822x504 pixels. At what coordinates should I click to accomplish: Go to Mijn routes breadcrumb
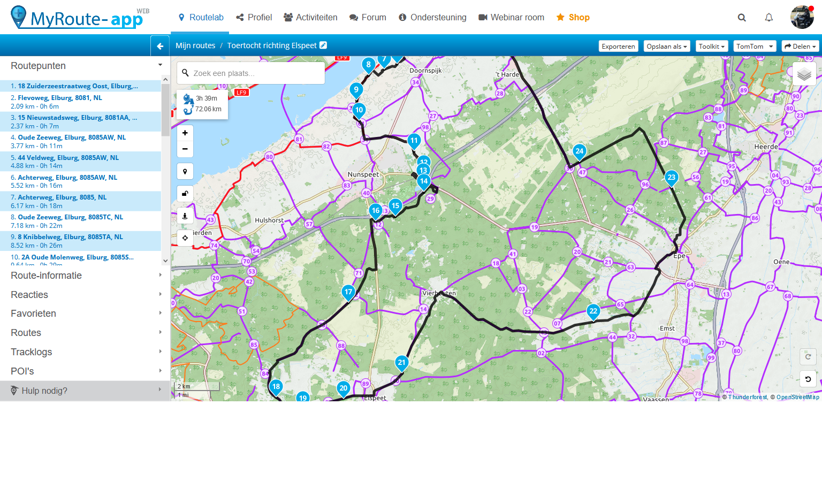click(195, 45)
